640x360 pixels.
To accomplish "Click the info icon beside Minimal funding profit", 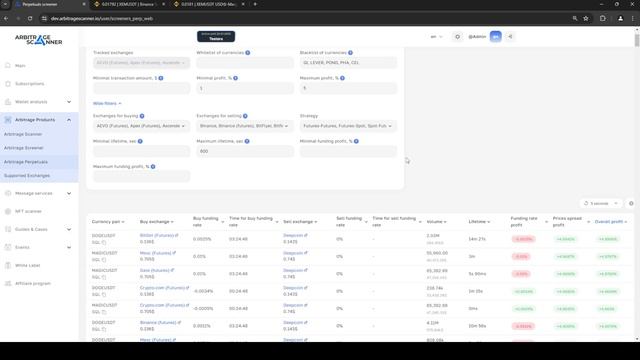I will (x=356, y=141).
